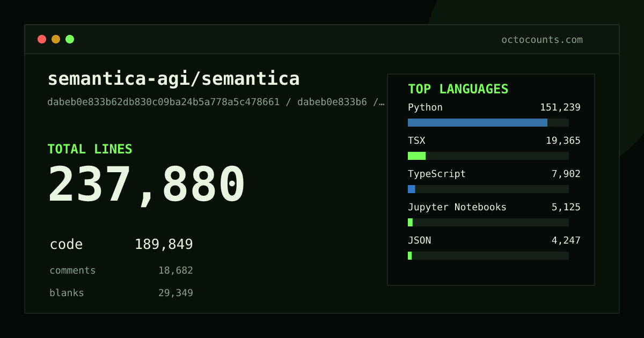Click the commit hash dabeb0e833b62db... text
644x338 pixels.
216,102
